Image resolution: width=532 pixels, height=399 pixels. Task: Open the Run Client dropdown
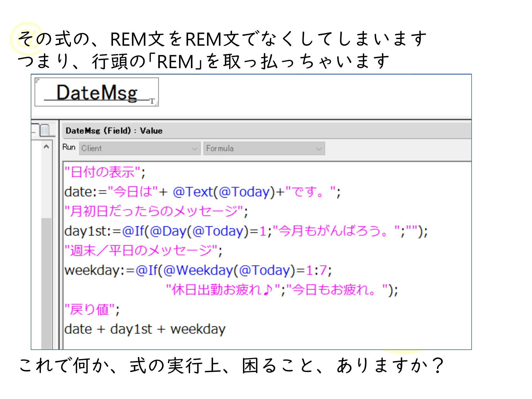tap(140, 149)
